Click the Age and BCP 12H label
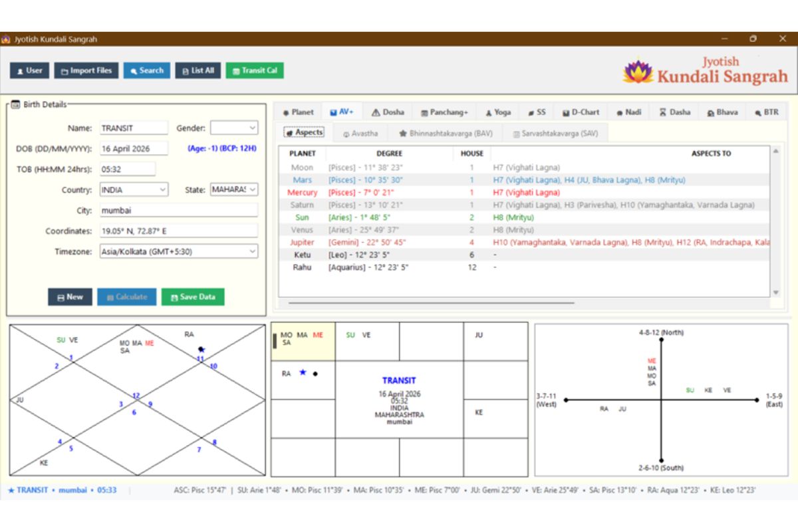The height and width of the screenshot is (532, 798). (223, 148)
